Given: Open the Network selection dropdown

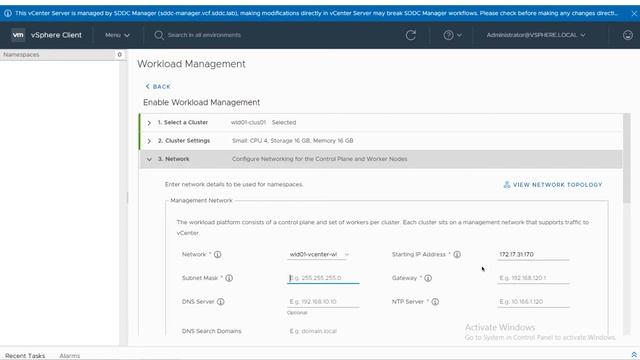Looking at the screenshot, I should pyautogui.click(x=318, y=254).
